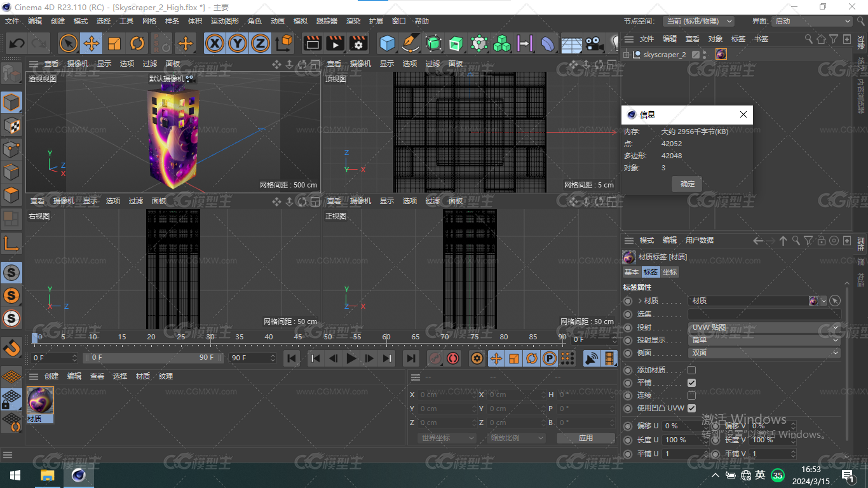
Task: Open the 投射 UVW 贴图 dropdown
Action: [764, 327]
